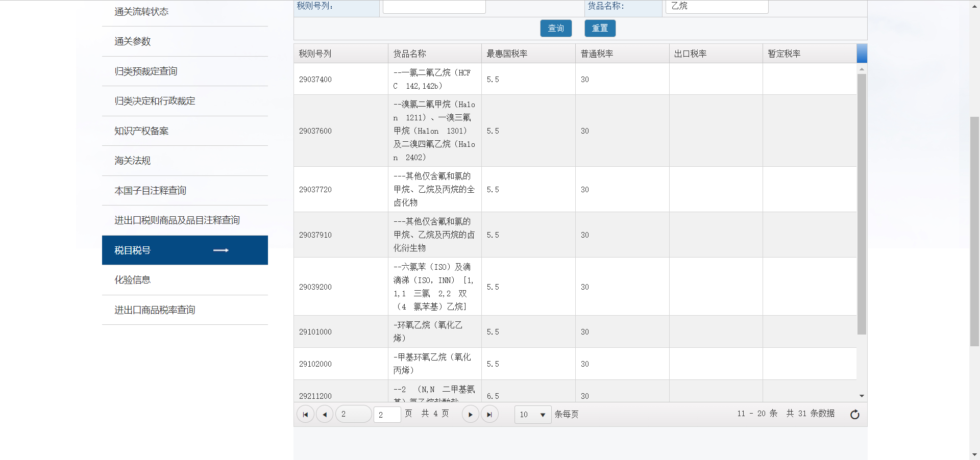Click the current page indicator field
Screen dimensions: 980x460
tap(353, 414)
